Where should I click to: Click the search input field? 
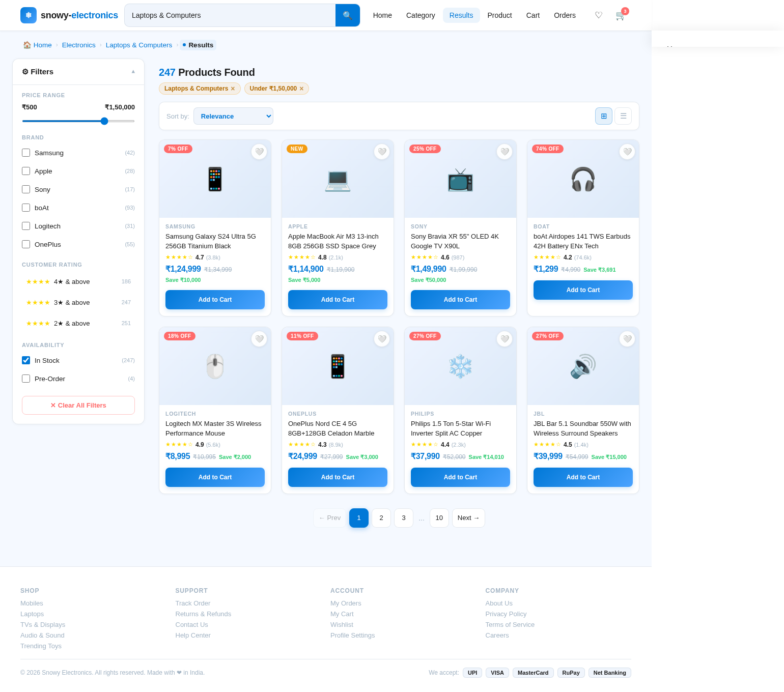(230, 15)
